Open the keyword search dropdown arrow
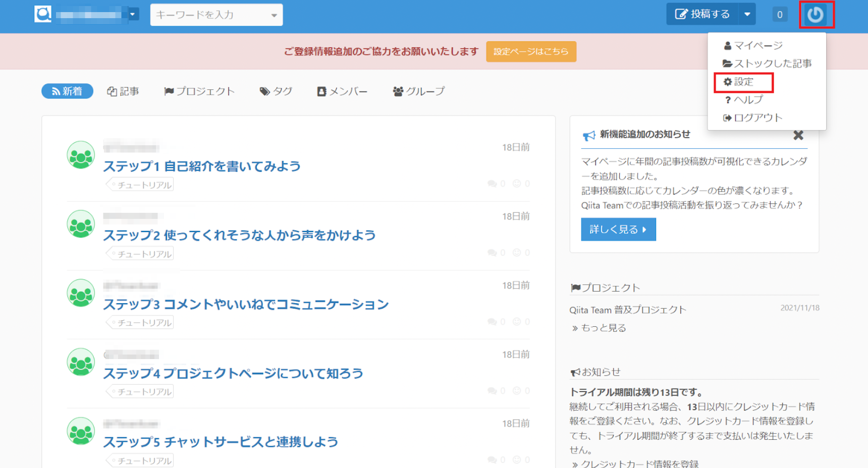This screenshot has width=868, height=468. point(274,15)
